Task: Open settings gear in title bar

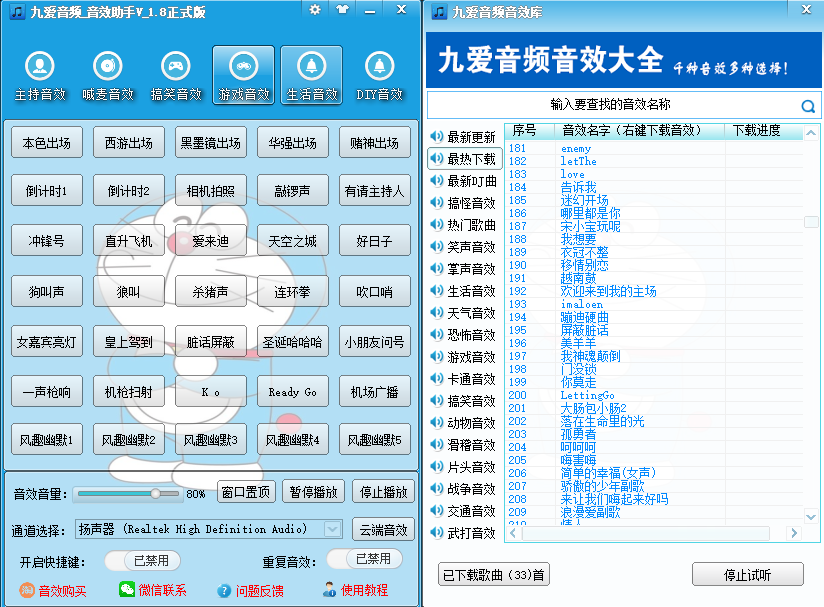Action: pyautogui.click(x=315, y=9)
